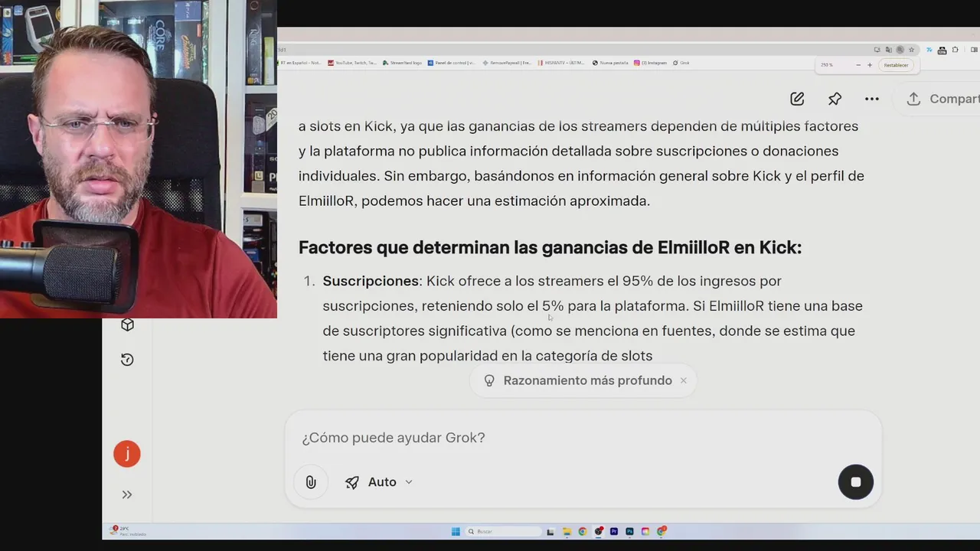Open the three-dots more options menu
This screenshot has height=551, width=980.
(871, 99)
